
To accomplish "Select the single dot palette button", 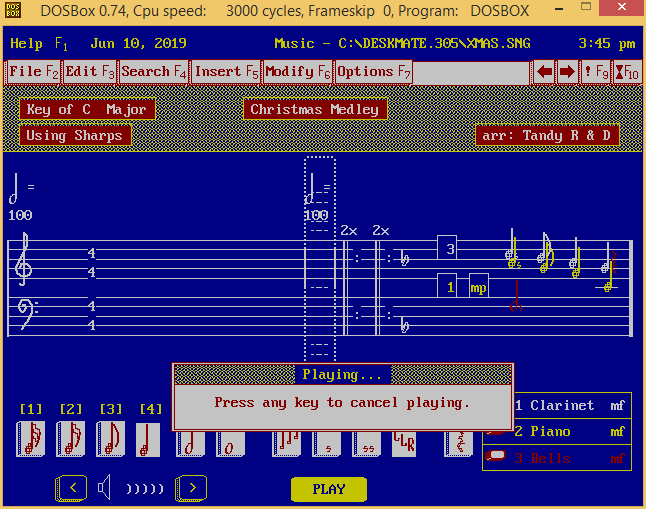I will tap(326, 444).
